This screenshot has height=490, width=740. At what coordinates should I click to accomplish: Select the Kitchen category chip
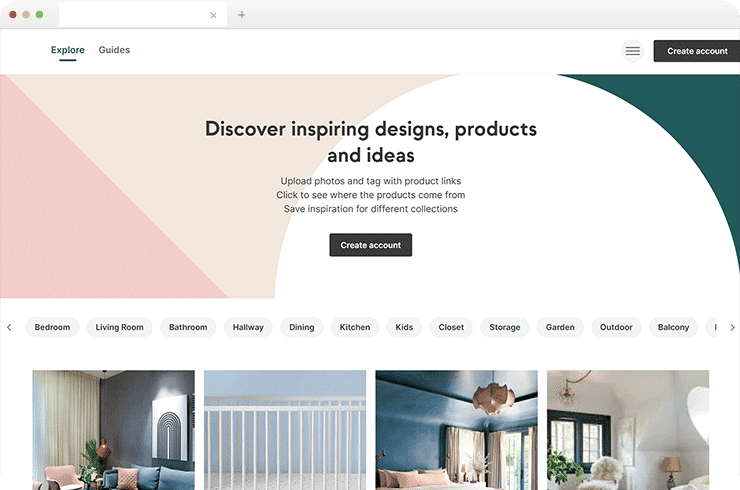tap(355, 327)
